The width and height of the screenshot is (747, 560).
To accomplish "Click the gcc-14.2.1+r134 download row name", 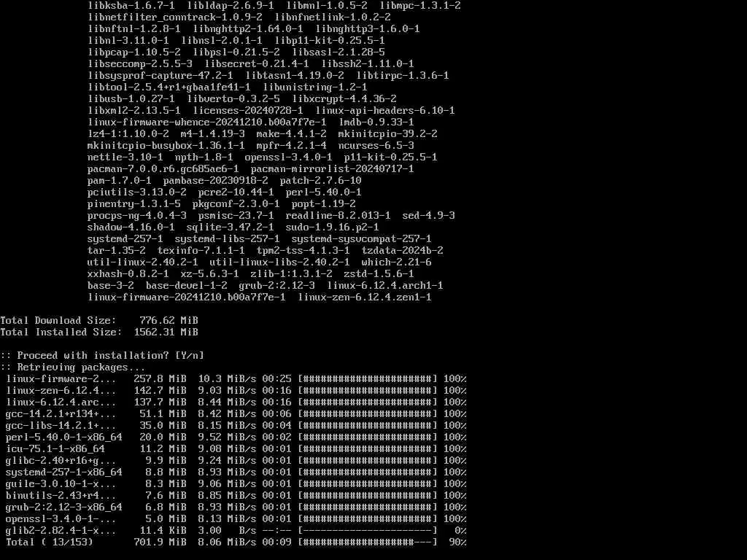I will pyautogui.click(x=61, y=414).
